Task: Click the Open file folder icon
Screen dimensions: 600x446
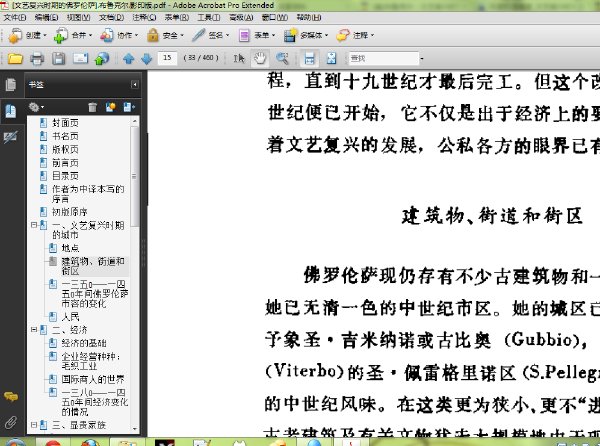Action: [15, 59]
